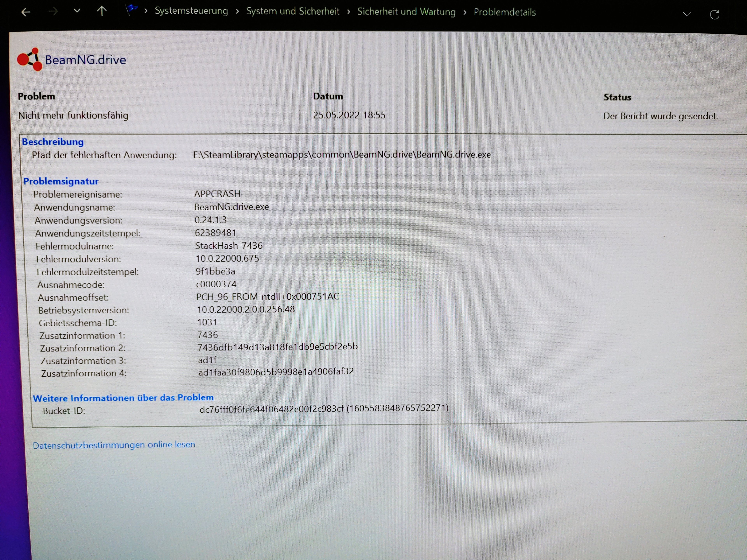Click the faulting application path text
Viewport: 747px width, 560px height.
342,155
